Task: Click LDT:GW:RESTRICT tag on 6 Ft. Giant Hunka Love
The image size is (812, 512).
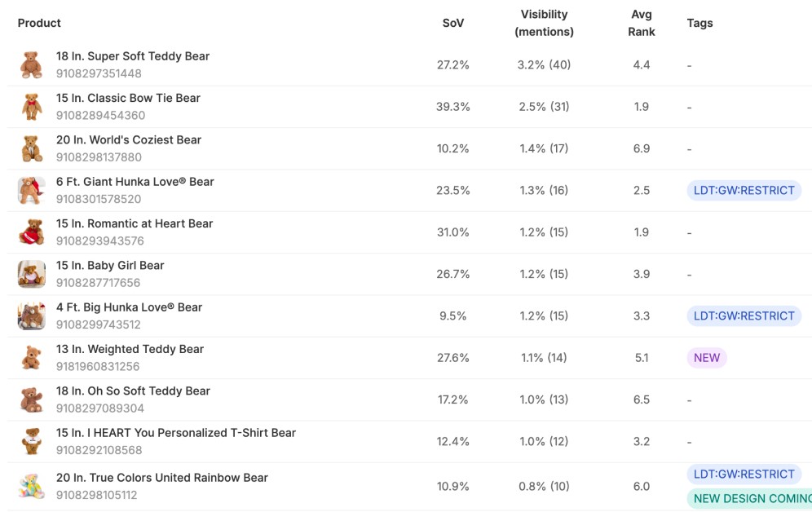Action: click(744, 191)
